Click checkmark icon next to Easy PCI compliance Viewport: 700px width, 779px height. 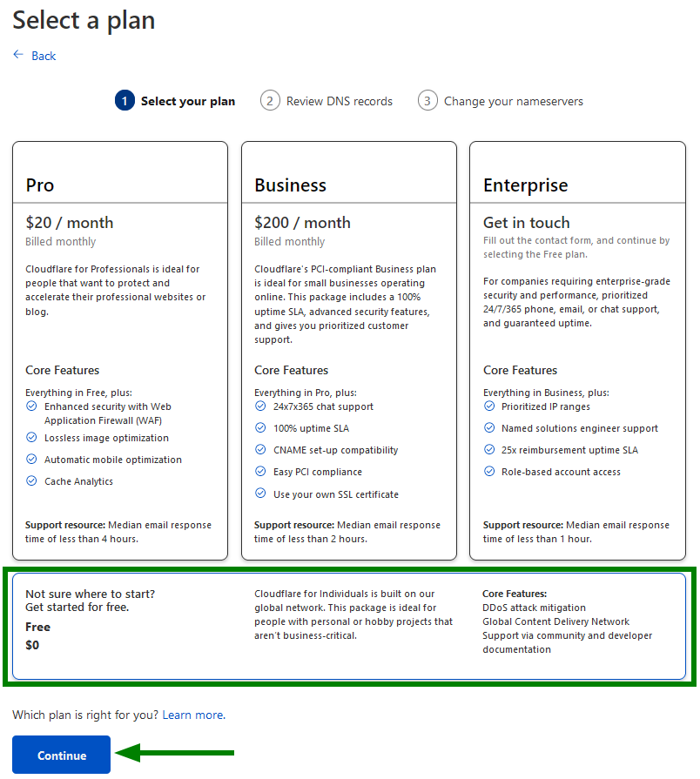pos(260,471)
